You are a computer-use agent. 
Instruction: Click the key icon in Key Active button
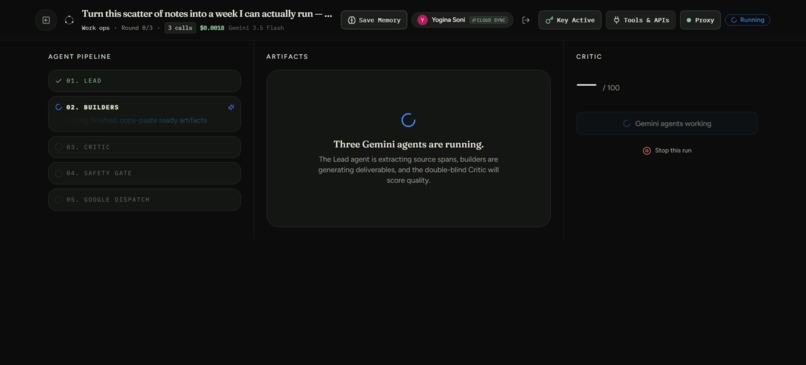click(549, 20)
